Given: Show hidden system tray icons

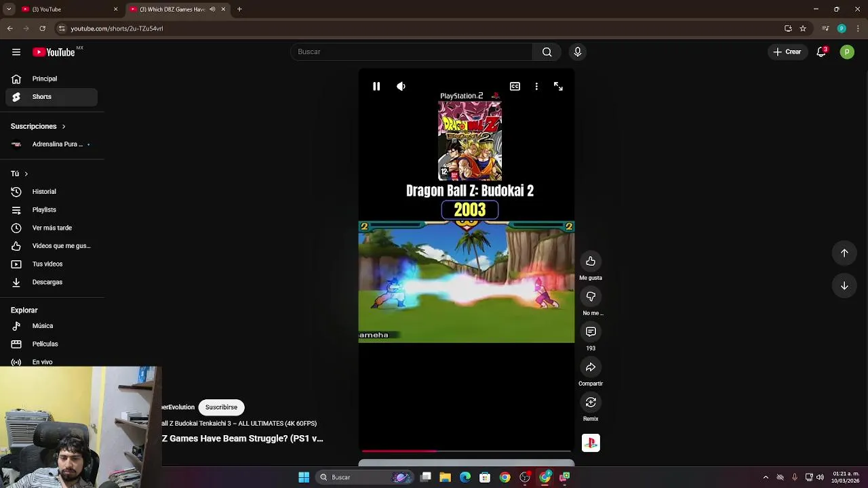Looking at the screenshot, I should click(x=766, y=477).
